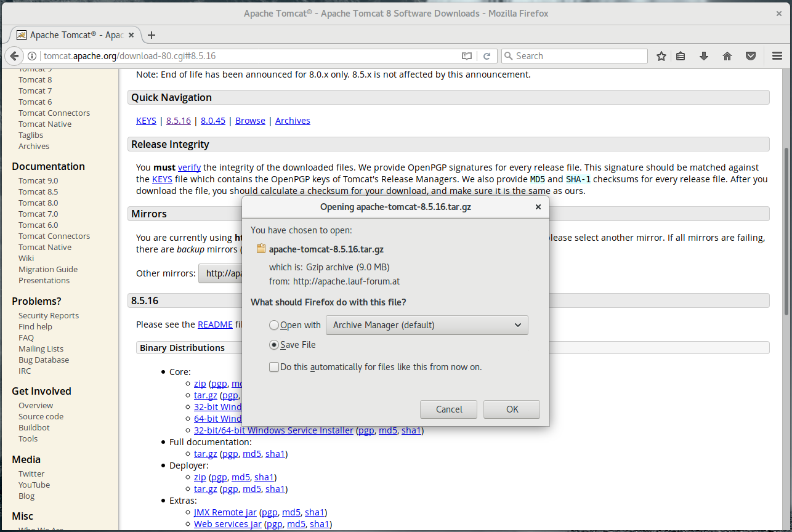Open the Pocket icon in toolbar

click(751, 56)
